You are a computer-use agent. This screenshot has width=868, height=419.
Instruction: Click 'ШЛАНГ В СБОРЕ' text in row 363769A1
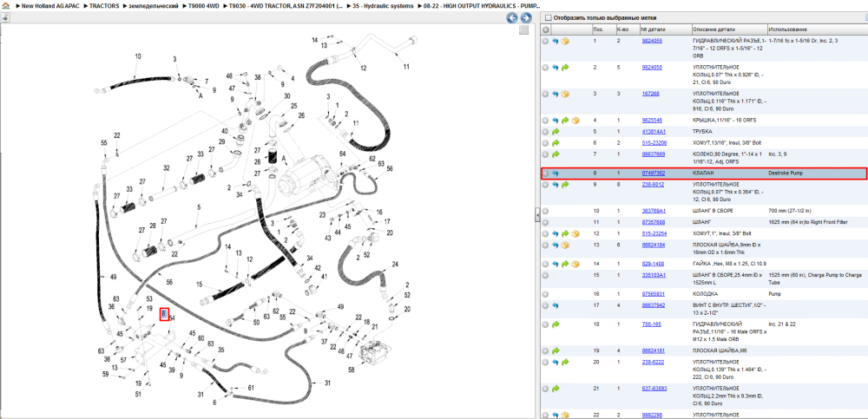point(713,211)
